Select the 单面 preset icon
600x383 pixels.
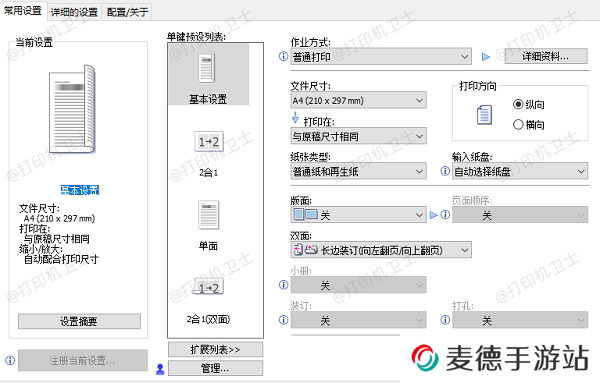[x=209, y=214]
